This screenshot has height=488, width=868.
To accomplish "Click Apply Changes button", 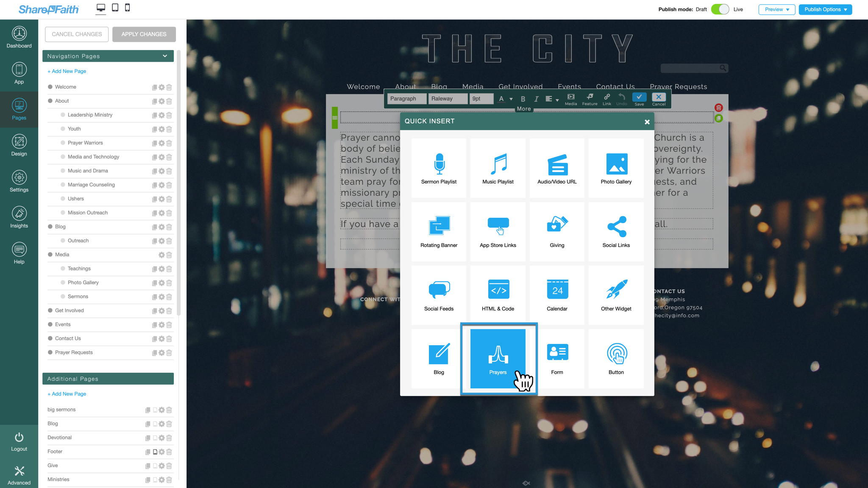I will coord(144,34).
